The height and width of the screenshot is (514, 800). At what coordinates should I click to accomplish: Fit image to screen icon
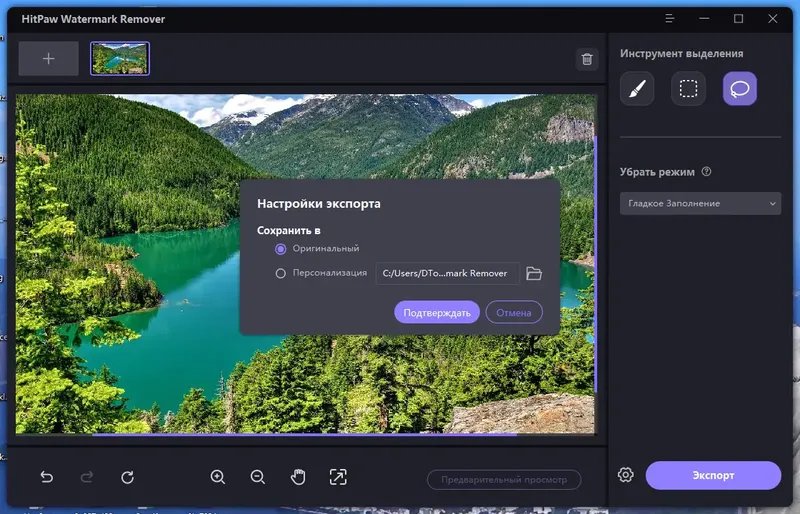[x=338, y=477]
